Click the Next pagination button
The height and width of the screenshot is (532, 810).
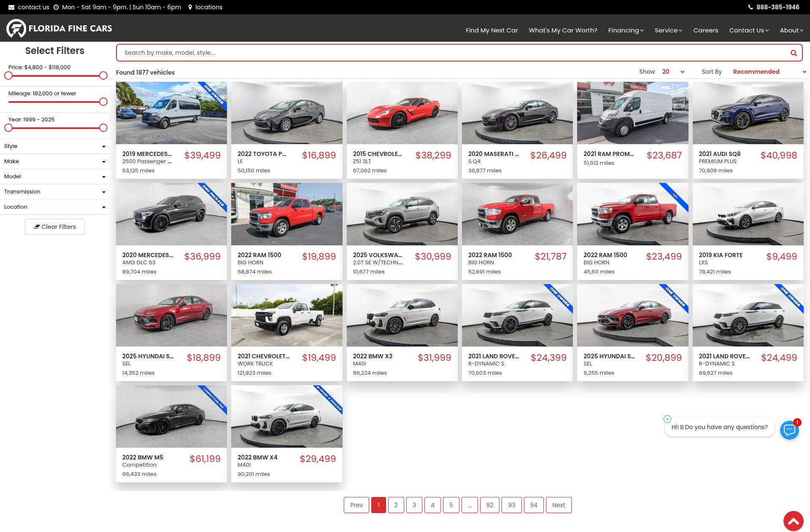click(559, 505)
